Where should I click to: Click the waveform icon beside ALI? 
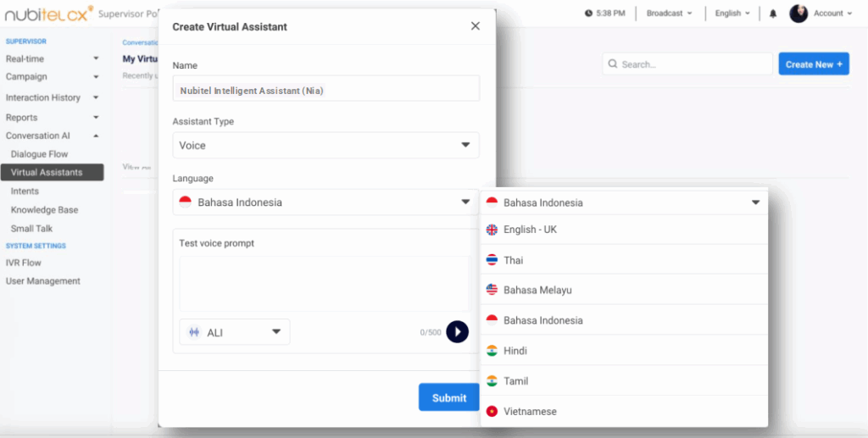(194, 332)
